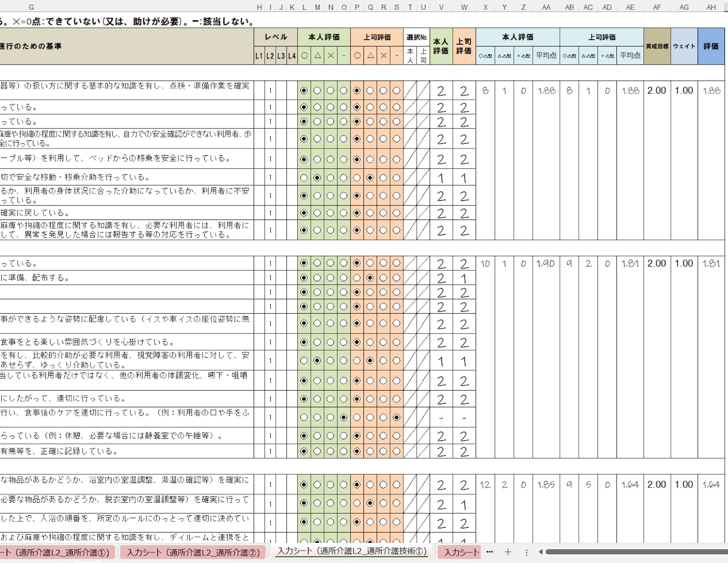Select the 1.85 average score cell
Screen dimensions: 728x563
(x=546, y=485)
